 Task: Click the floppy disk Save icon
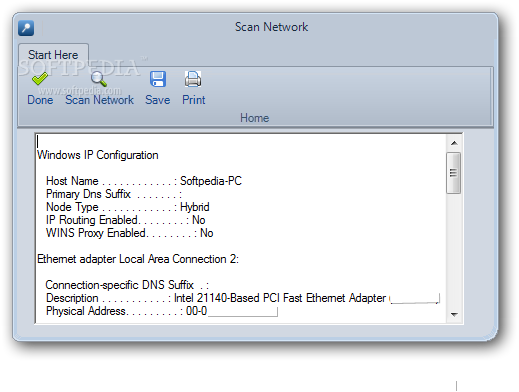[158, 79]
